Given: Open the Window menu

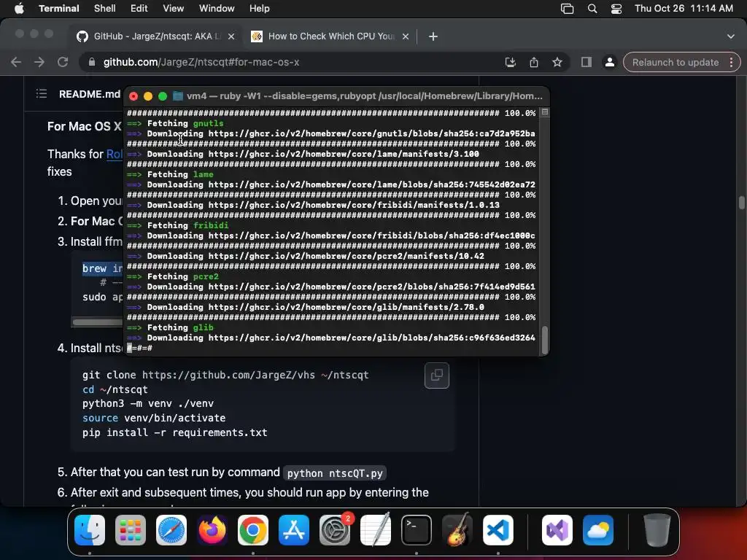Looking at the screenshot, I should 217,9.
